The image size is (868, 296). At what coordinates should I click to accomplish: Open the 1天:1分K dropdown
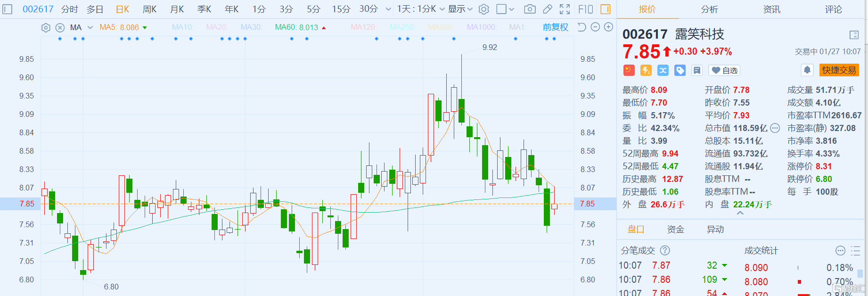point(421,9)
